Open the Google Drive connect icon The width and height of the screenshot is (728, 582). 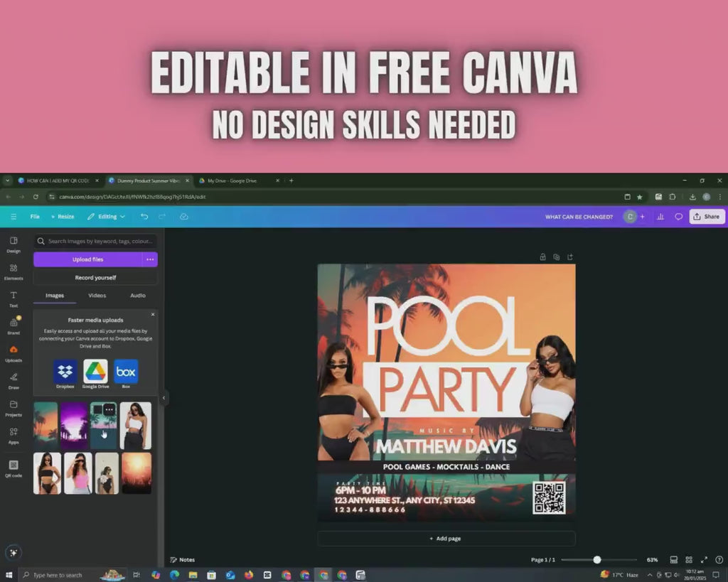pyautogui.click(x=96, y=371)
